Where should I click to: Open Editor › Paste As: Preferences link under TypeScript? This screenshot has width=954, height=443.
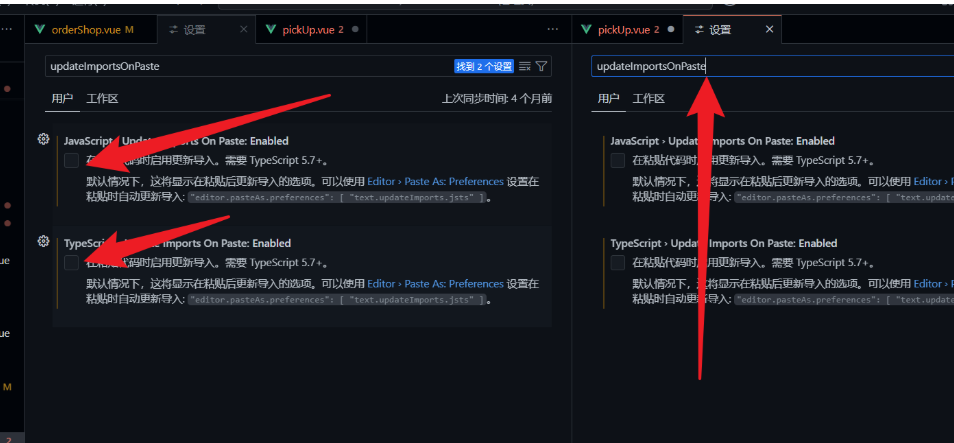tap(436, 284)
